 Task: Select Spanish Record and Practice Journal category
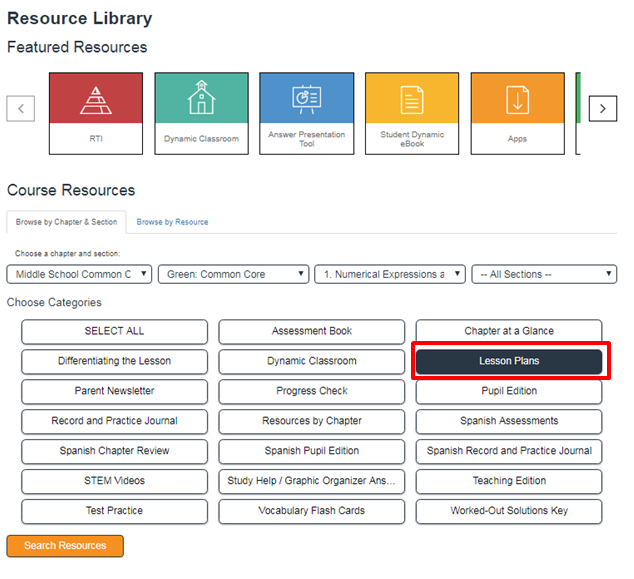(509, 451)
